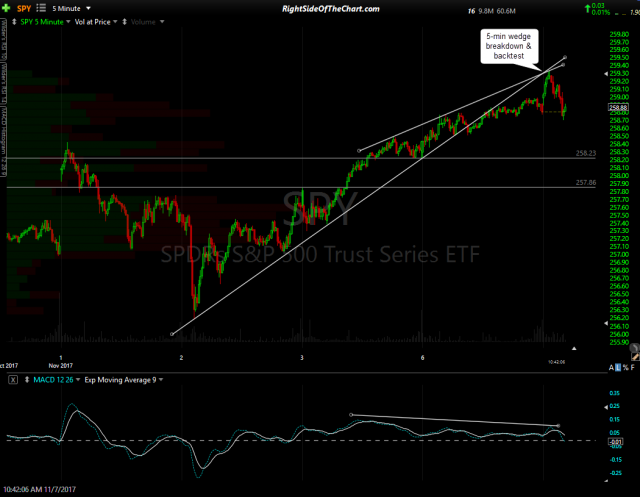This screenshot has width=640, height=497.
Task: Click the 5-min wedge breakdown annotation bubble
Action: [509, 46]
